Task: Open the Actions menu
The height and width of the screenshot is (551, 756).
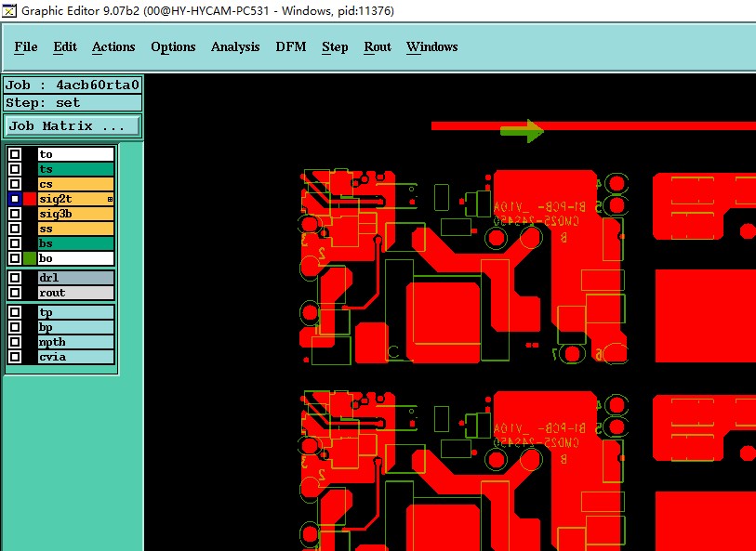Action: (x=113, y=46)
